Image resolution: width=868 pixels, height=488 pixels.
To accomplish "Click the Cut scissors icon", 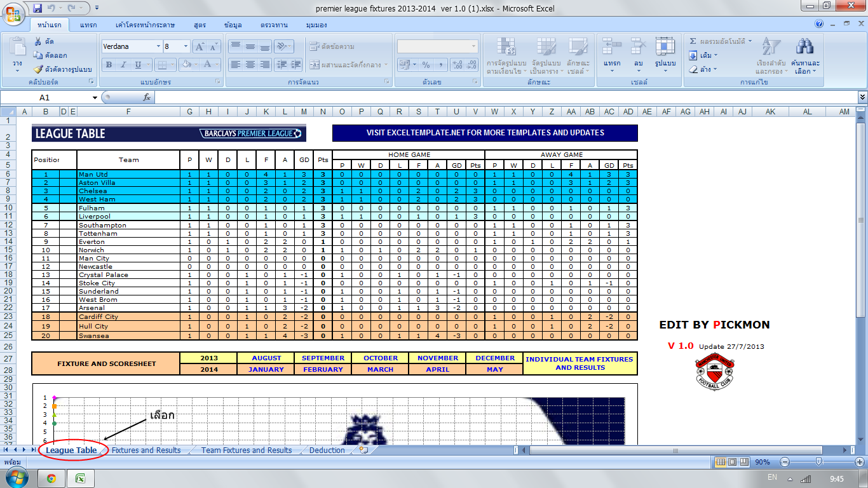I will click(x=39, y=42).
